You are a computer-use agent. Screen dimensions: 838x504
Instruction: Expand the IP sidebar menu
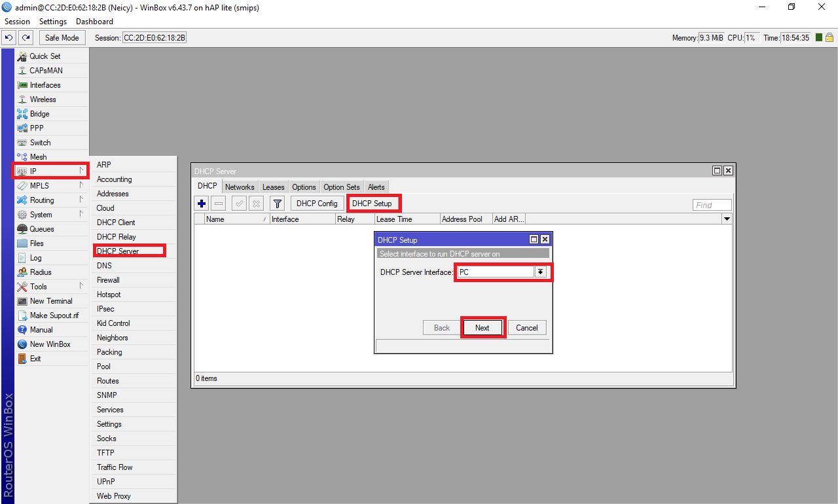(x=52, y=171)
